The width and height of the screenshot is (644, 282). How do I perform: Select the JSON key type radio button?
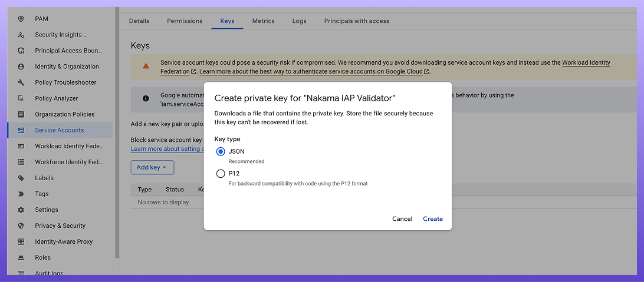pyautogui.click(x=221, y=152)
